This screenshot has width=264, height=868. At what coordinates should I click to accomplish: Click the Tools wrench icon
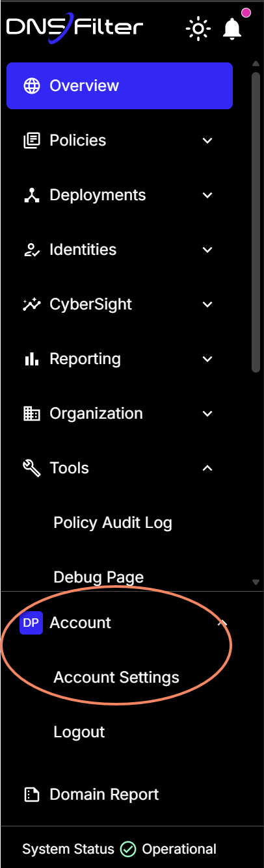click(x=31, y=468)
